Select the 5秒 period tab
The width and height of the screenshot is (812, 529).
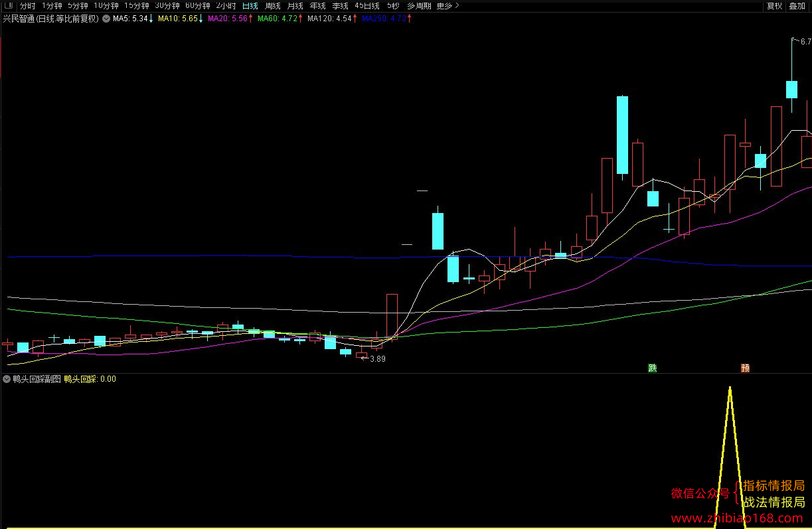pos(393,6)
